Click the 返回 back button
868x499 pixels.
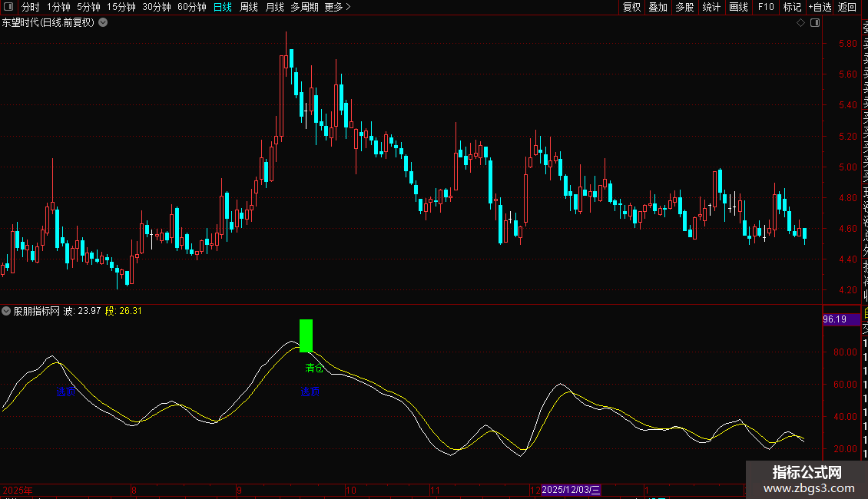[x=847, y=7]
